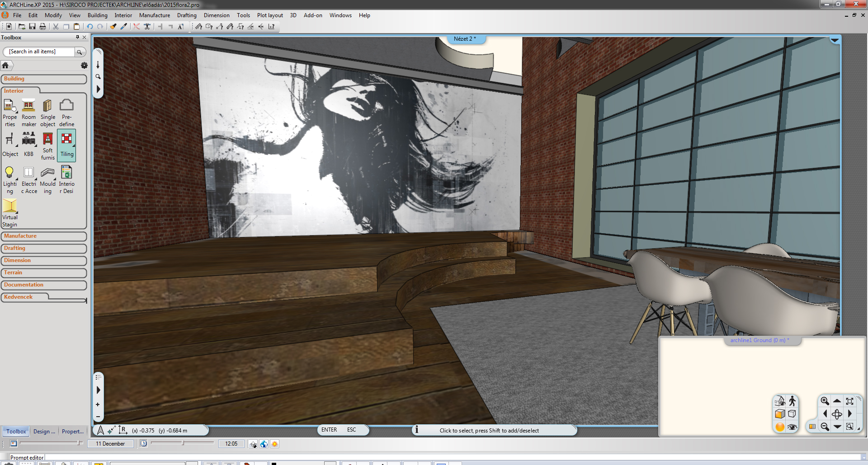
Task: Expand the Terrain toolbox group
Action: pyautogui.click(x=44, y=273)
